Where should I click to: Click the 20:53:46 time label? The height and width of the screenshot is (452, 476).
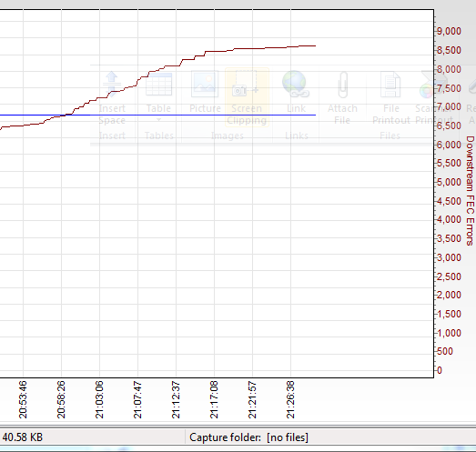point(23,400)
